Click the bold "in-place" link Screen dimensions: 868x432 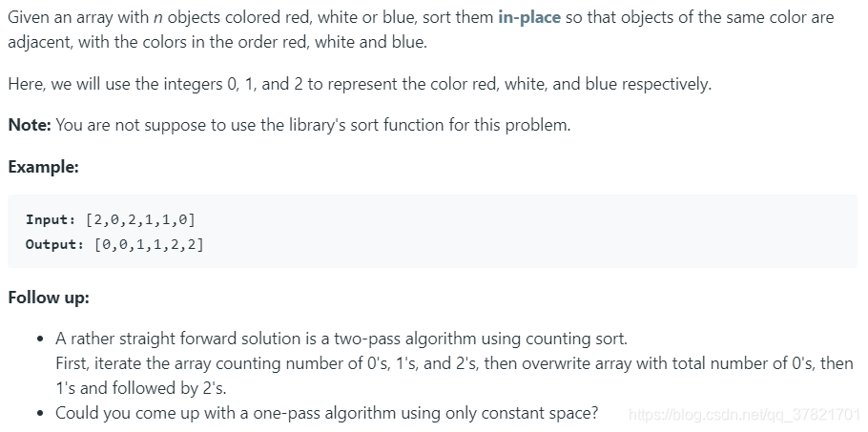click(x=529, y=17)
